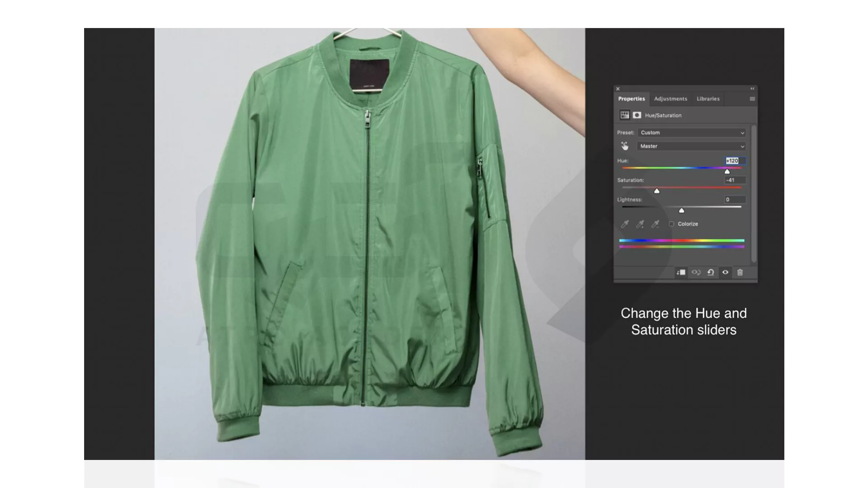This screenshot has width=868, height=488.
Task: Click the Saturation value input field
Action: pos(730,179)
